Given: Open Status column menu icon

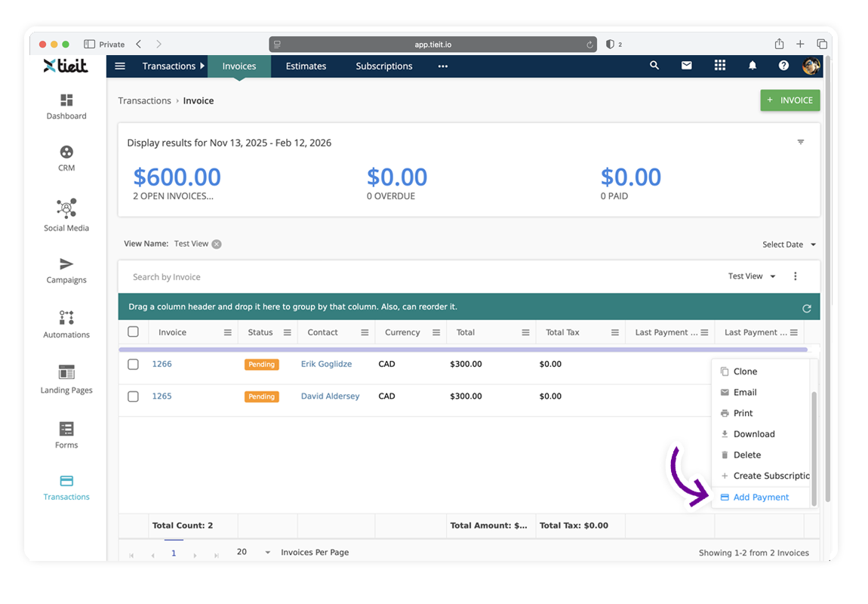Looking at the screenshot, I should [x=288, y=333].
